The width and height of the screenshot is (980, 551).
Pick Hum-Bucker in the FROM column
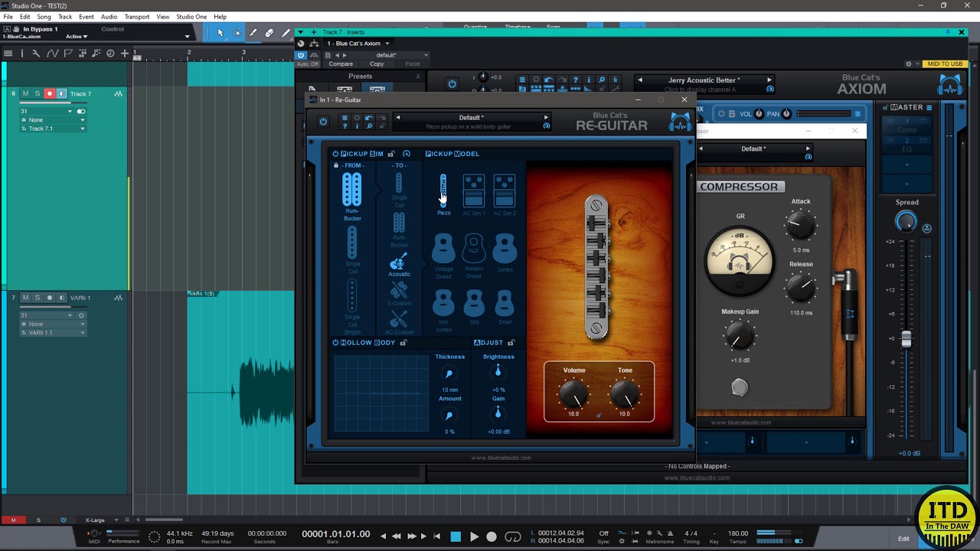click(x=352, y=196)
